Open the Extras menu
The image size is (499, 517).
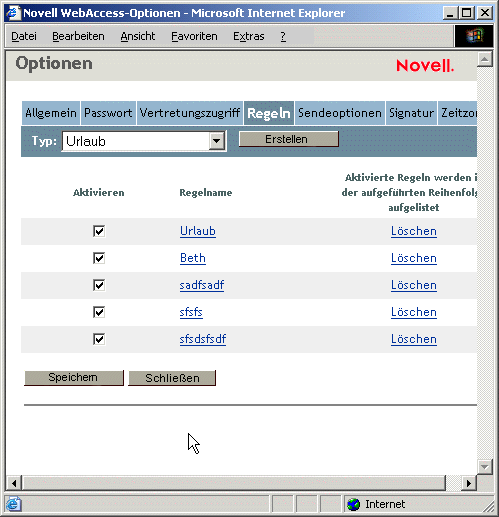tap(249, 36)
